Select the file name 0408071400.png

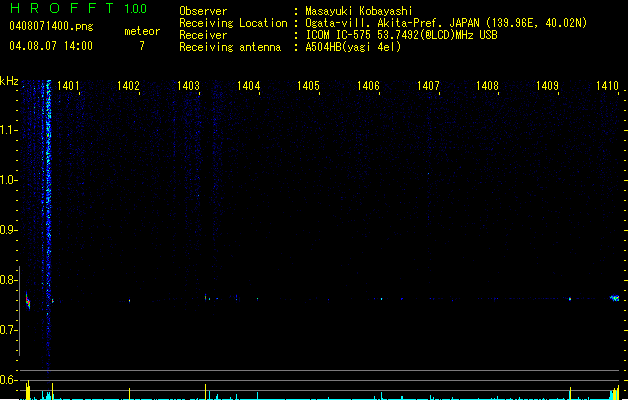coord(51,26)
